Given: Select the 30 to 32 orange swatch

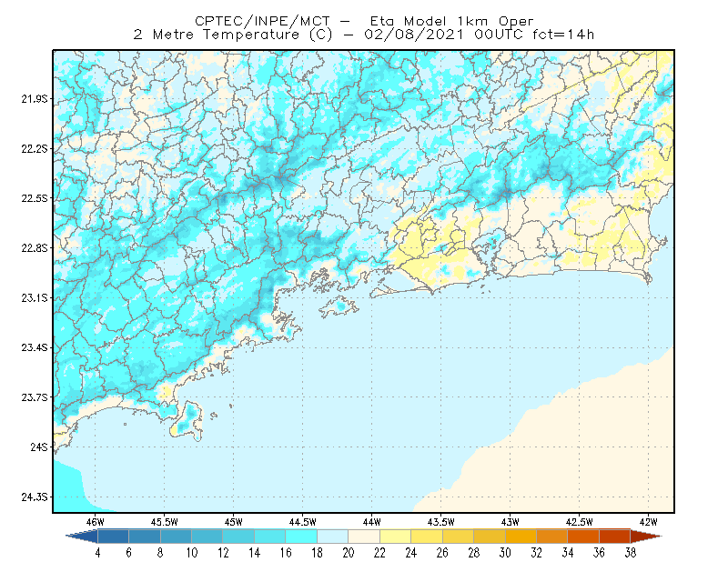Looking at the screenshot, I should 521,537.
